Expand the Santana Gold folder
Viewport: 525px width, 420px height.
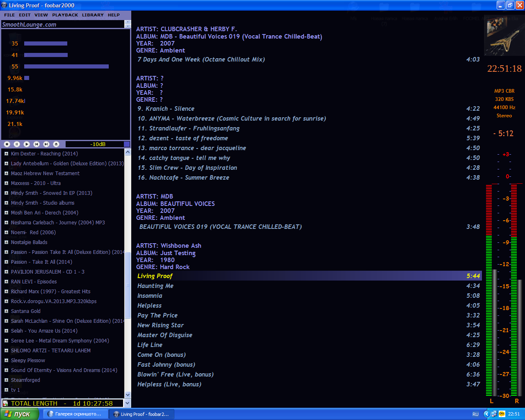point(6,311)
